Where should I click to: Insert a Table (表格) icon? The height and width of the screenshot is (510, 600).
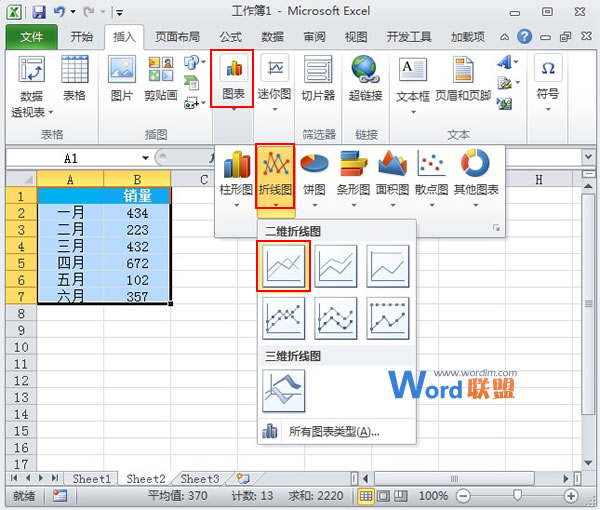[x=75, y=78]
